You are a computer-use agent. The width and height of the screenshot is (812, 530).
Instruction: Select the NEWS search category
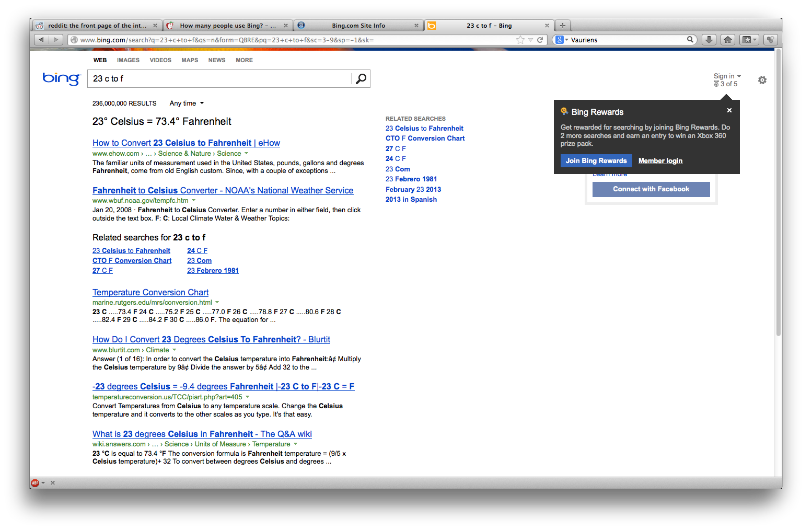click(x=217, y=60)
